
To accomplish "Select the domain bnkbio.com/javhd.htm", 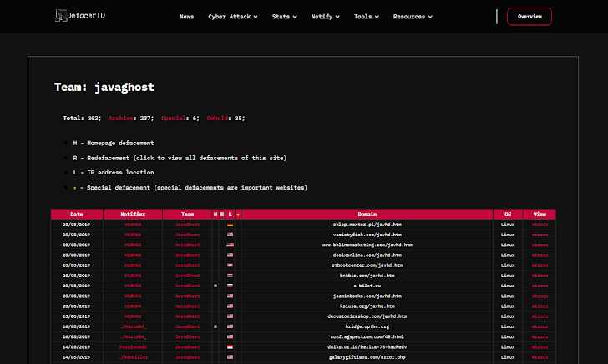I will pos(367,276).
